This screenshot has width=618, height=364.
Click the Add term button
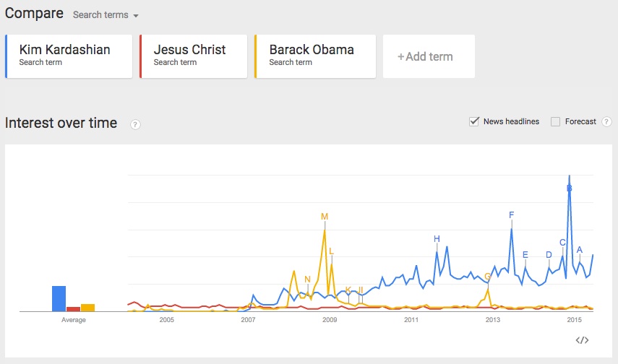[429, 56]
